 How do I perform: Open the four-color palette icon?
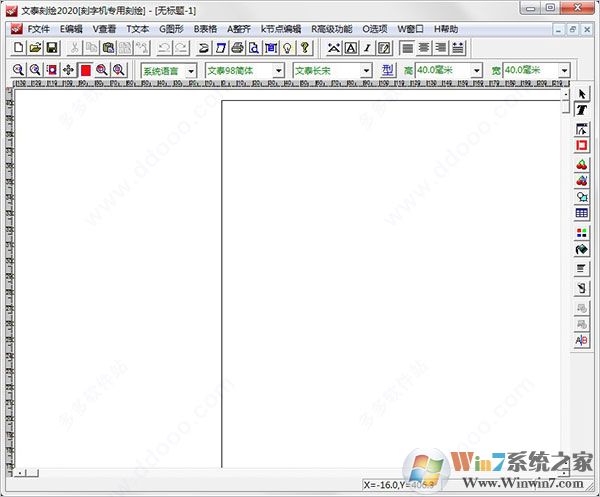coord(581,233)
